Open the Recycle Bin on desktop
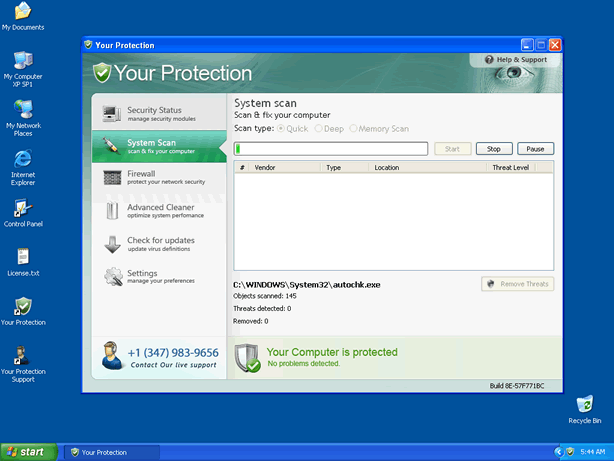 click(x=585, y=406)
